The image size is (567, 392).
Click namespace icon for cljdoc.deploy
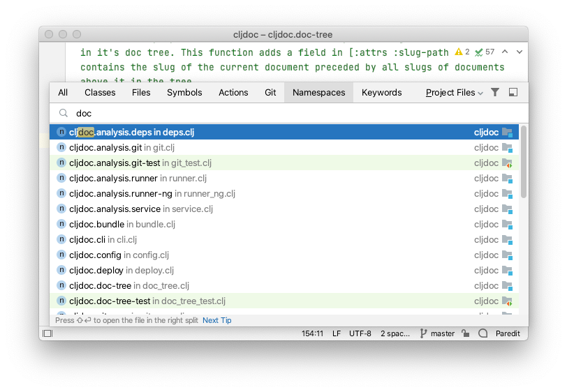(x=61, y=270)
